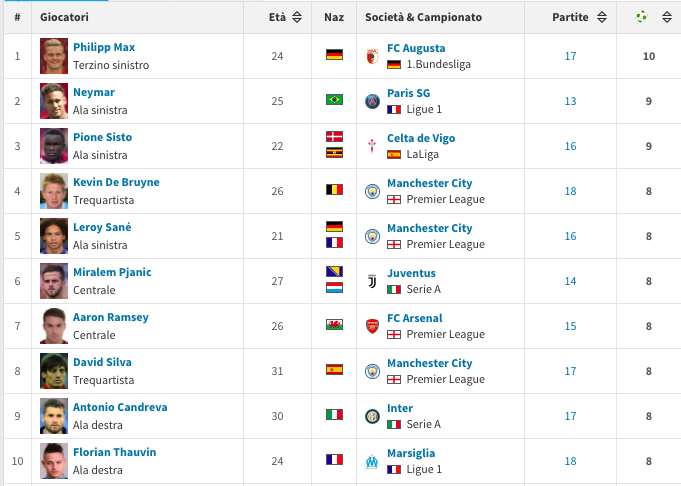Open Manchester City link in David Silva's row
The image size is (681, 486).
(x=430, y=363)
